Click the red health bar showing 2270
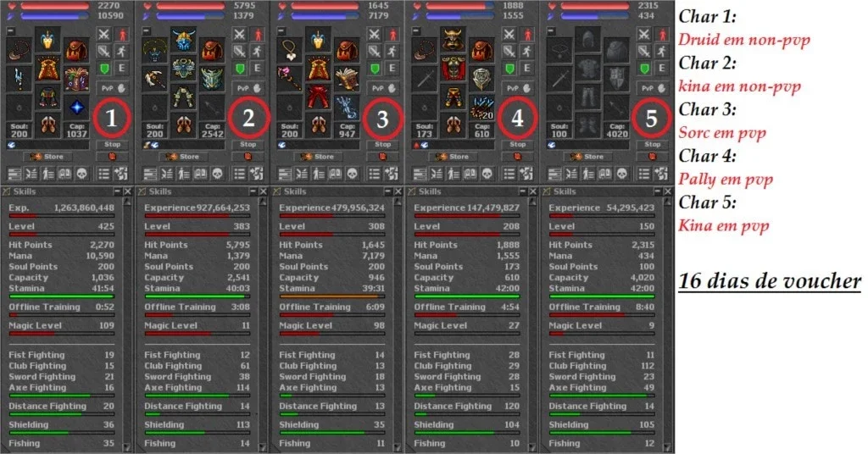868x454 pixels. (54, 6)
